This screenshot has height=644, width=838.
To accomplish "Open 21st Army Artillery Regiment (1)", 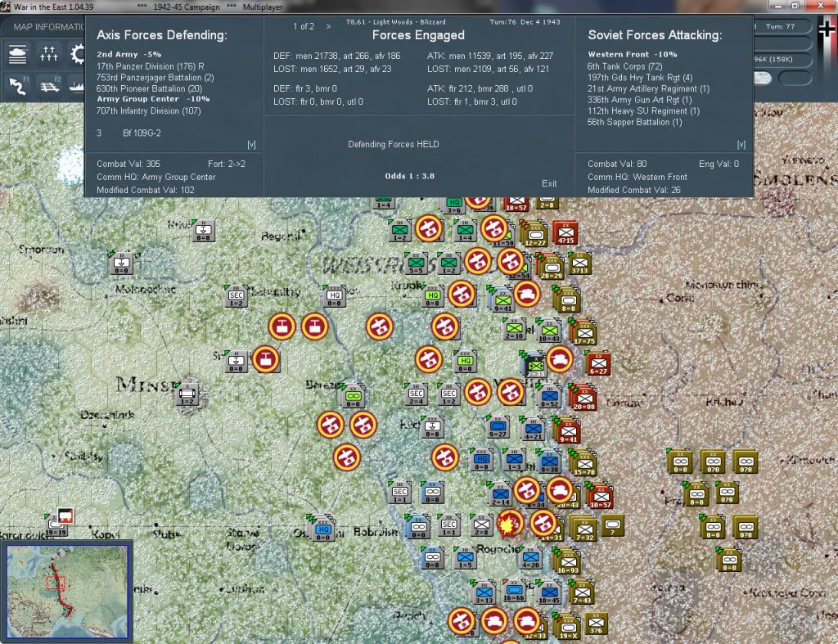I will (x=648, y=88).
